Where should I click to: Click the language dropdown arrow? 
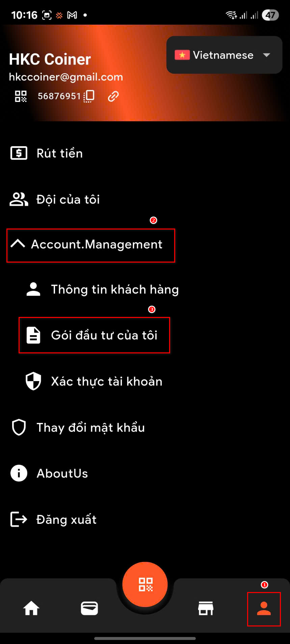coord(266,55)
